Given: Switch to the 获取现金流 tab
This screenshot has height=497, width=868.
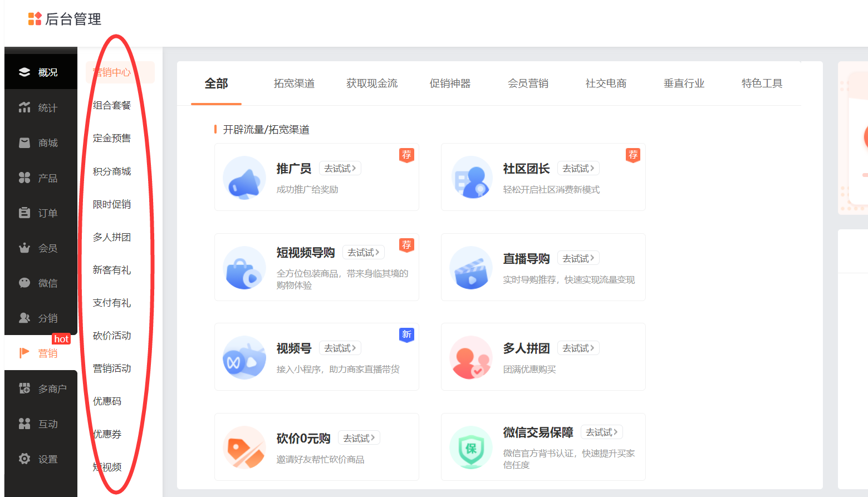Looking at the screenshot, I should click(x=372, y=83).
